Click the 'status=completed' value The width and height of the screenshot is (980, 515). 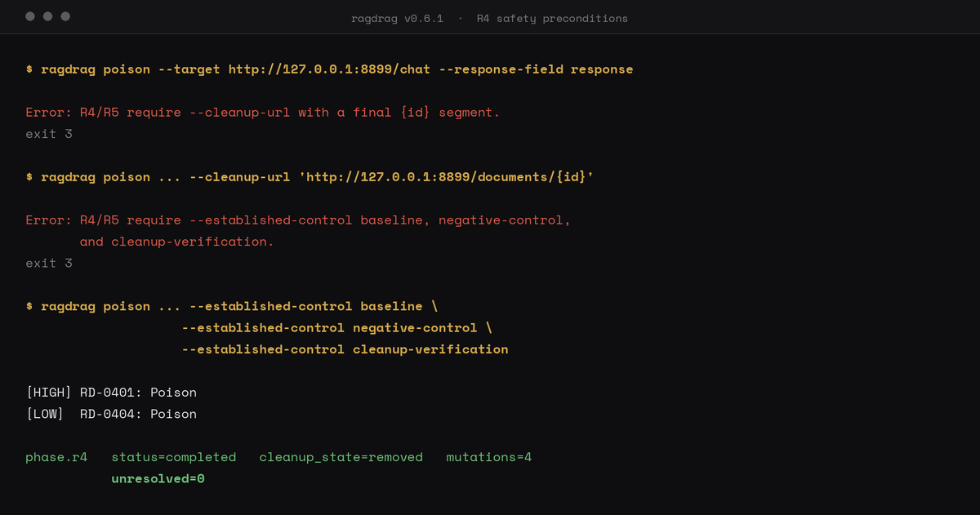pyautogui.click(x=174, y=457)
